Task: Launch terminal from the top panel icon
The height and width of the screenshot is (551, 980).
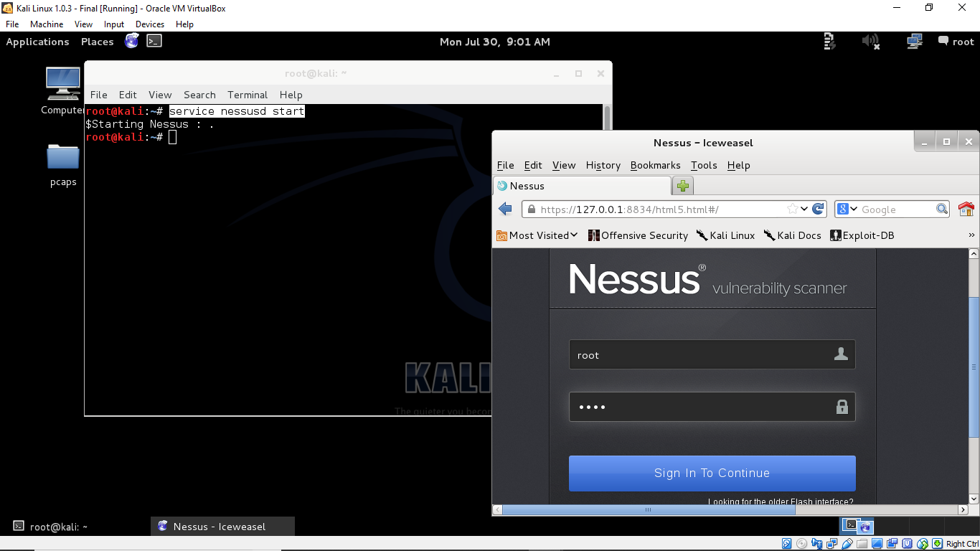Action: 154,41
